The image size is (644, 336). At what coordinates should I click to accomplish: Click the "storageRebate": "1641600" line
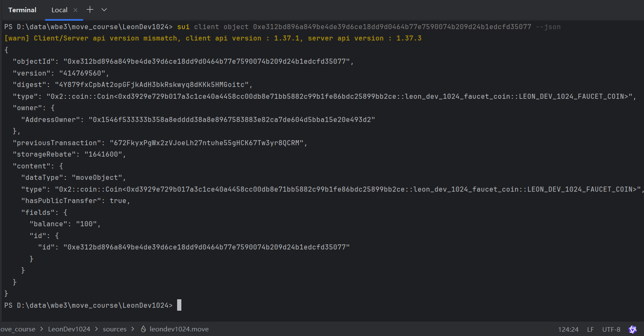(69, 154)
